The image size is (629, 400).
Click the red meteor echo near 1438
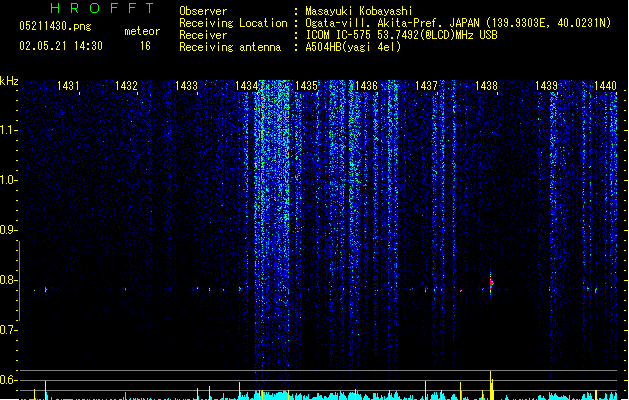(491, 284)
